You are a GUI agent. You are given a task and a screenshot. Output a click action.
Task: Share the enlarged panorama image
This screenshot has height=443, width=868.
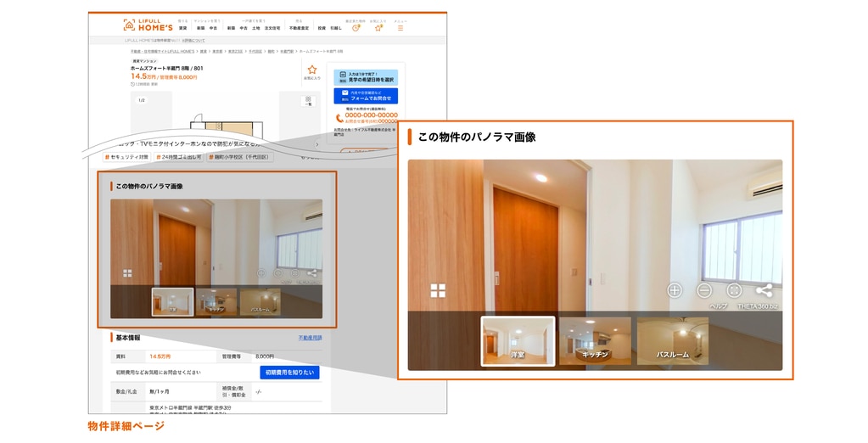click(764, 290)
